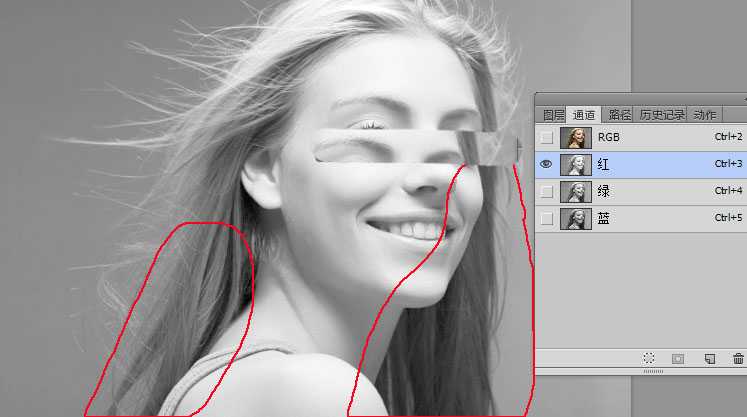This screenshot has height=417, width=747.
Task: Load channel as selection dotted-circle icon
Action: 649,358
